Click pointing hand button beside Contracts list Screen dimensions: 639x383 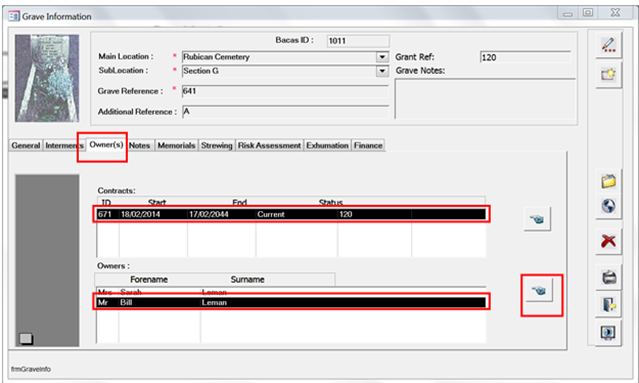[x=537, y=219]
